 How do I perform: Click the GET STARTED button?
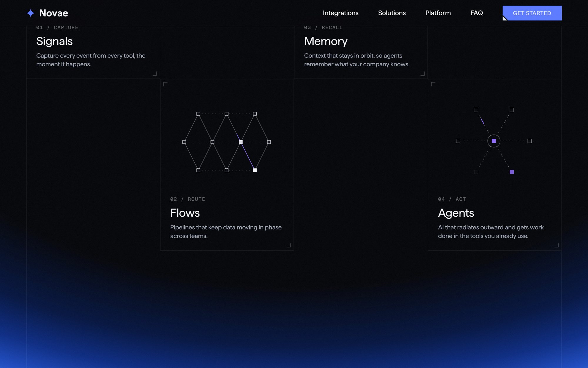tap(532, 13)
